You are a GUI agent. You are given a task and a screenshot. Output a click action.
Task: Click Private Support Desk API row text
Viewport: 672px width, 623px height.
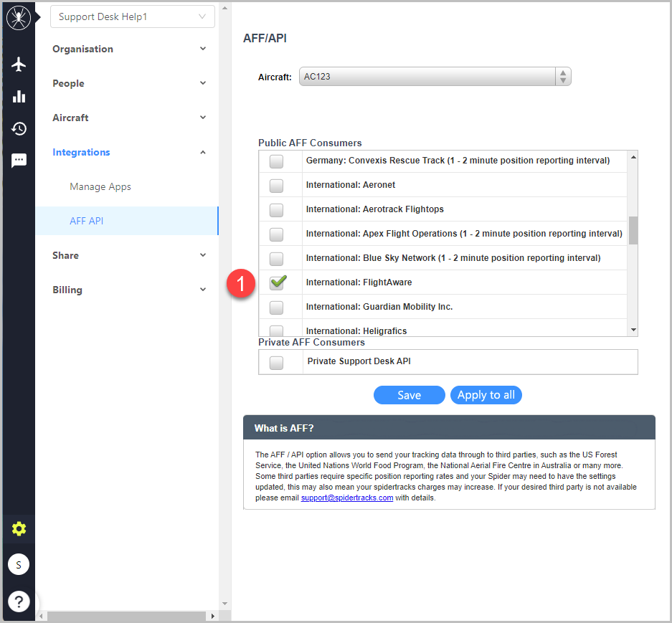[x=359, y=361]
